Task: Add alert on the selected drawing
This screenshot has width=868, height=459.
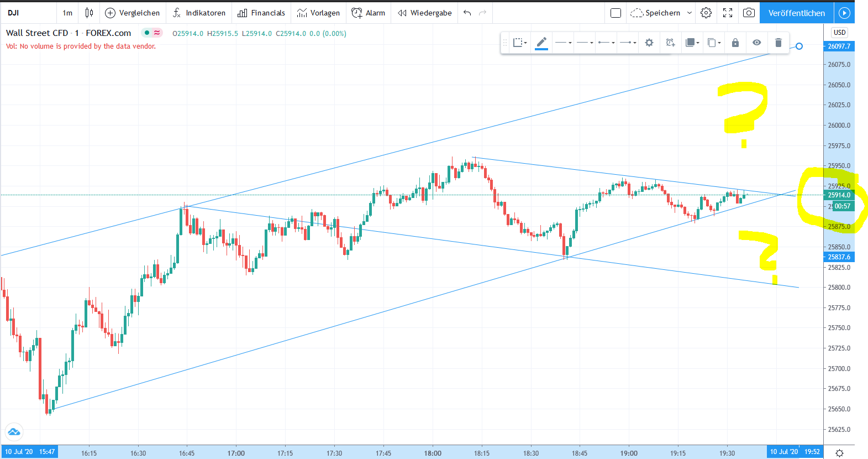Action: tap(670, 43)
